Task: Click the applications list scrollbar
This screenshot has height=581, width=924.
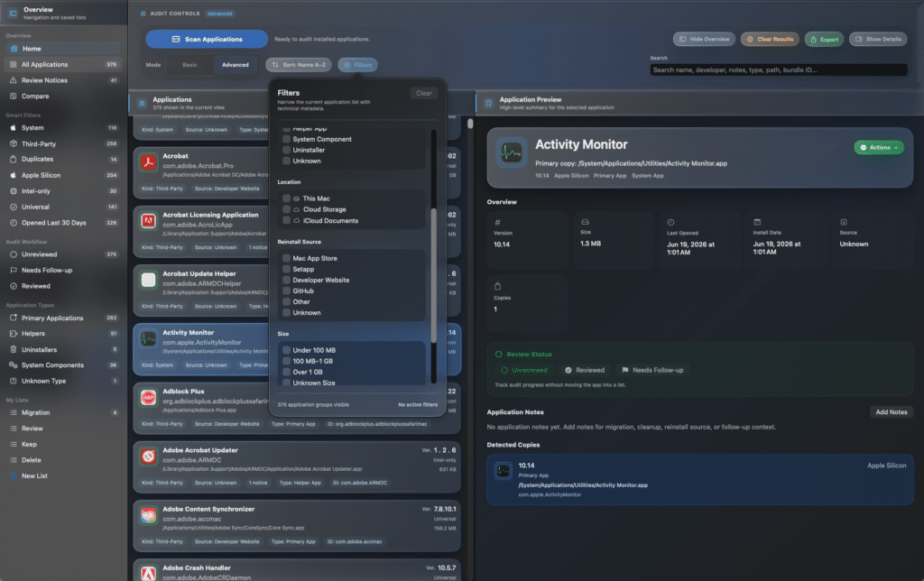Action: coord(469,124)
